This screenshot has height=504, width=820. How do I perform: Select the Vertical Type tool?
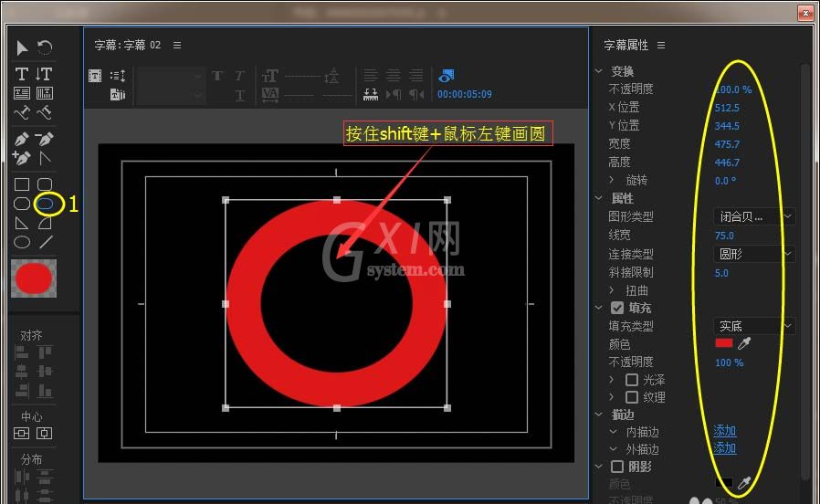tap(45, 74)
